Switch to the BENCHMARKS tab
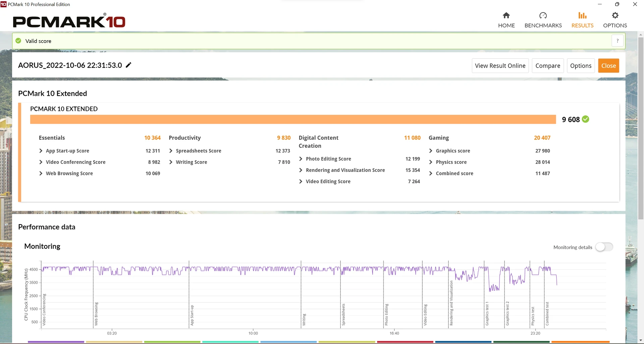 543,25
